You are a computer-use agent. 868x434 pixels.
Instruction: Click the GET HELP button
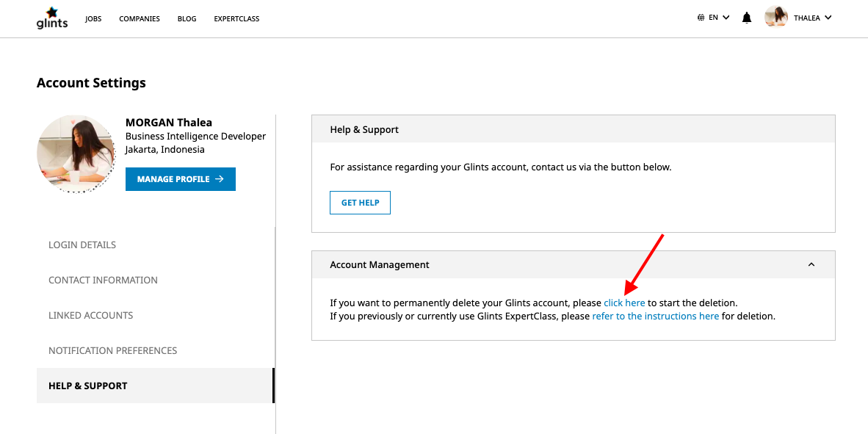click(361, 203)
